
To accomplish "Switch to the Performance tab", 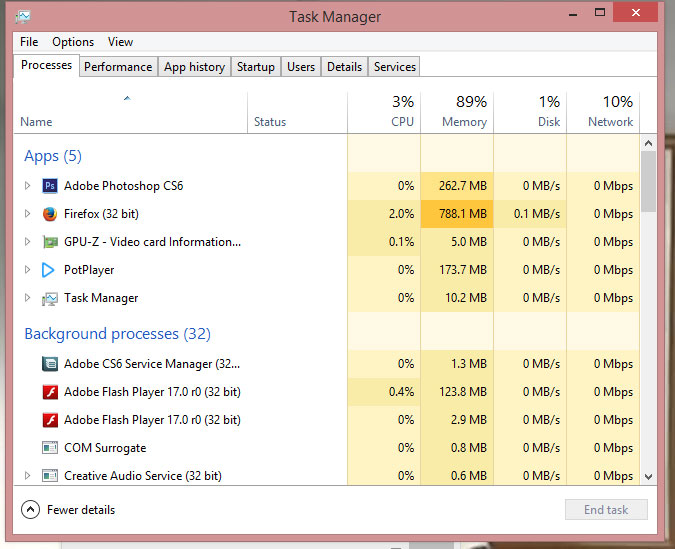I will click(x=118, y=67).
